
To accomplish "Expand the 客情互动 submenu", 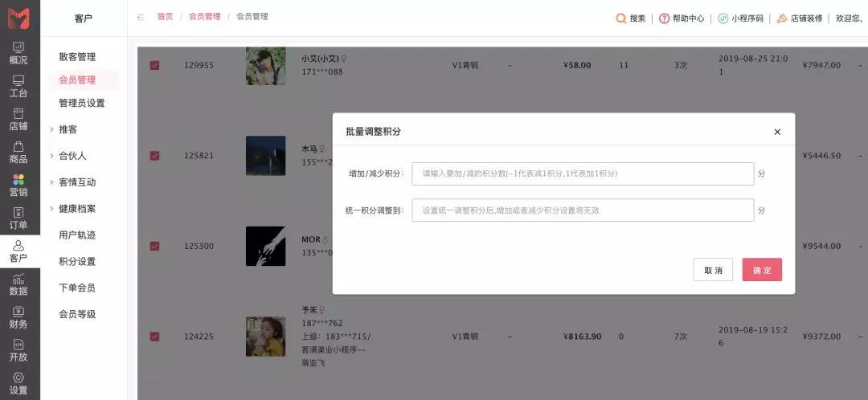I will pyautogui.click(x=51, y=182).
